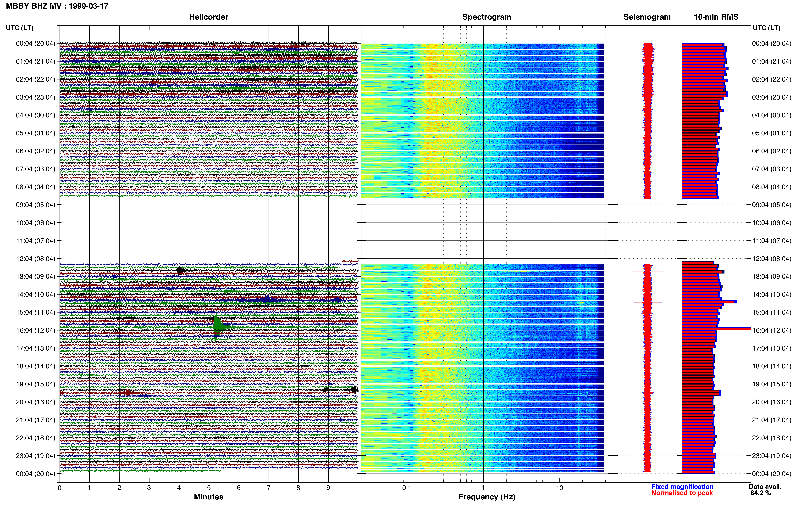Click the 'Frequency (Hz)' x-axis label
The width and height of the screenshot is (812, 508).
(487, 497)
